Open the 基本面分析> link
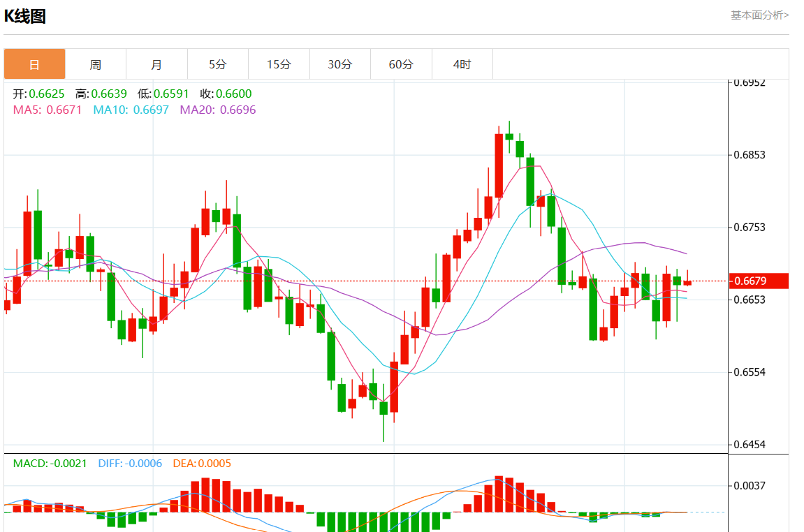Screen dimensions: 804x532 [759, 15]
